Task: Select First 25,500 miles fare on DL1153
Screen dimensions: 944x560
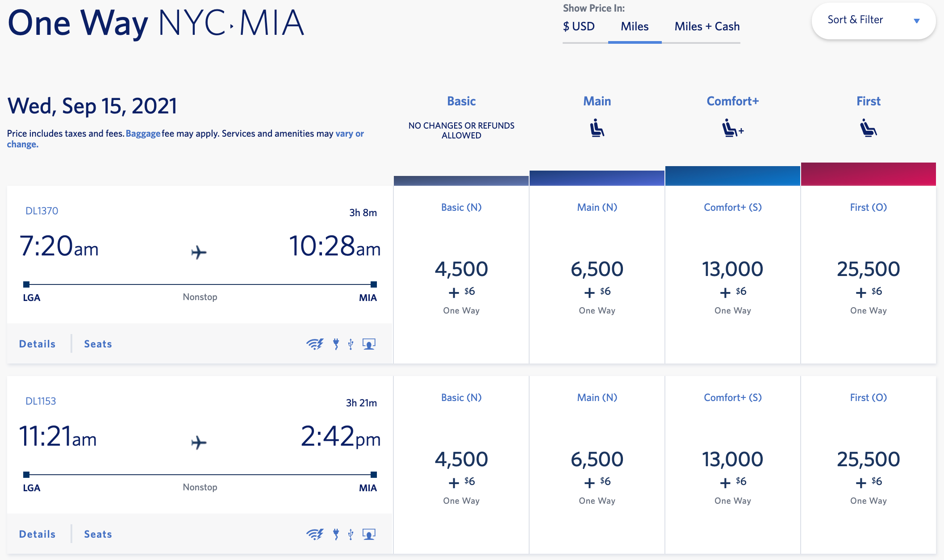Action: click(869, 465)
